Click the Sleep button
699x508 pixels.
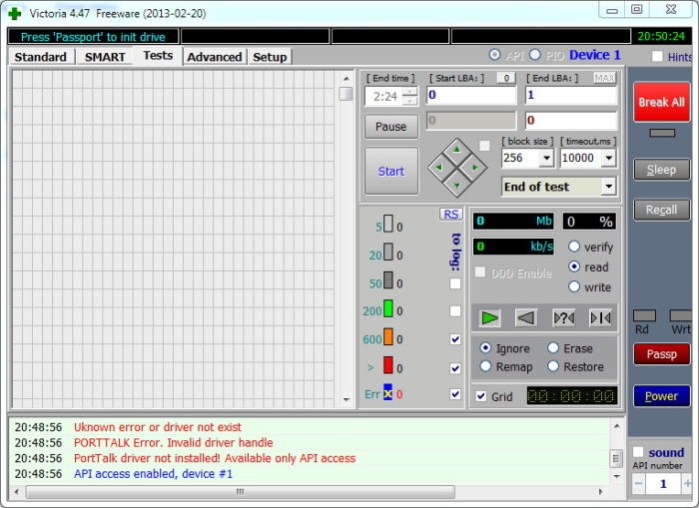coord(662,170)
